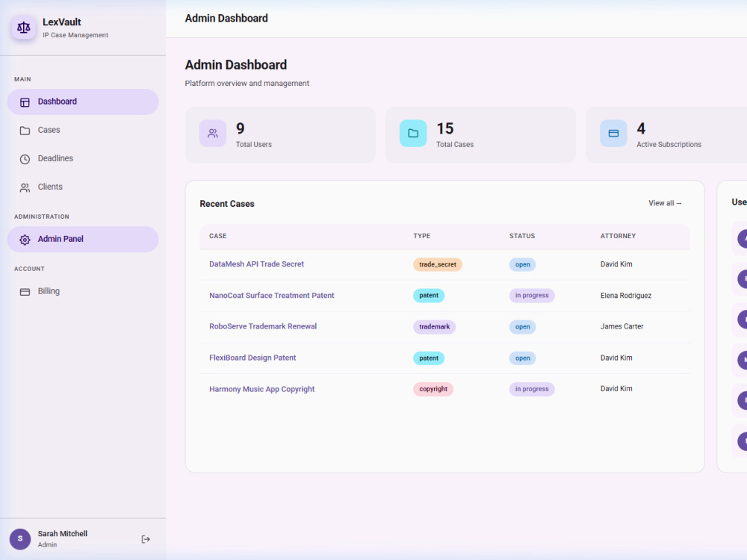The height and width of the screenshot is (560, 747).
Task: Open the NanoCoat Surface Treatment Patent case
Action: 272,296
